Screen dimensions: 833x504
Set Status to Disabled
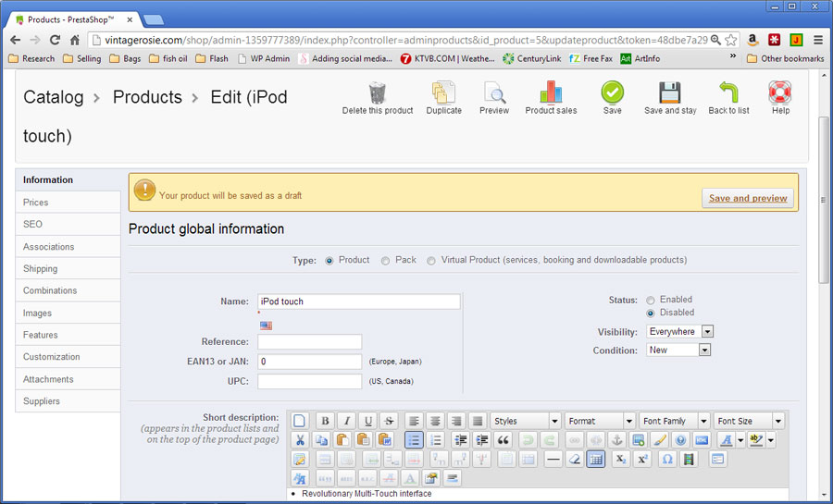click(651, 313)
